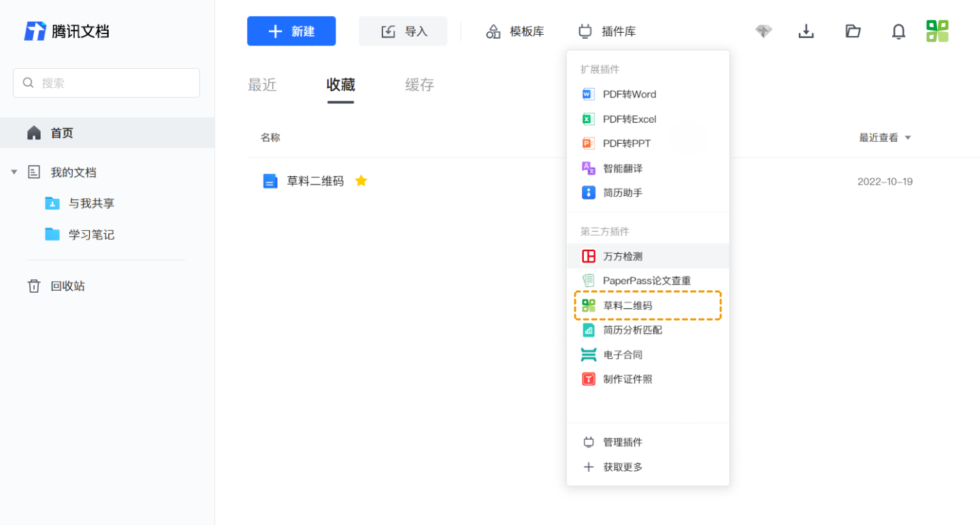Click the 2022-10-19 date entry

(885, 182)
